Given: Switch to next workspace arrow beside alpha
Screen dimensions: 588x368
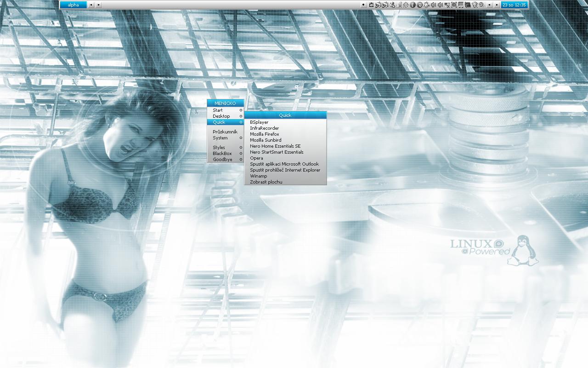Looking at the screenshot, I should coord(98,5).
